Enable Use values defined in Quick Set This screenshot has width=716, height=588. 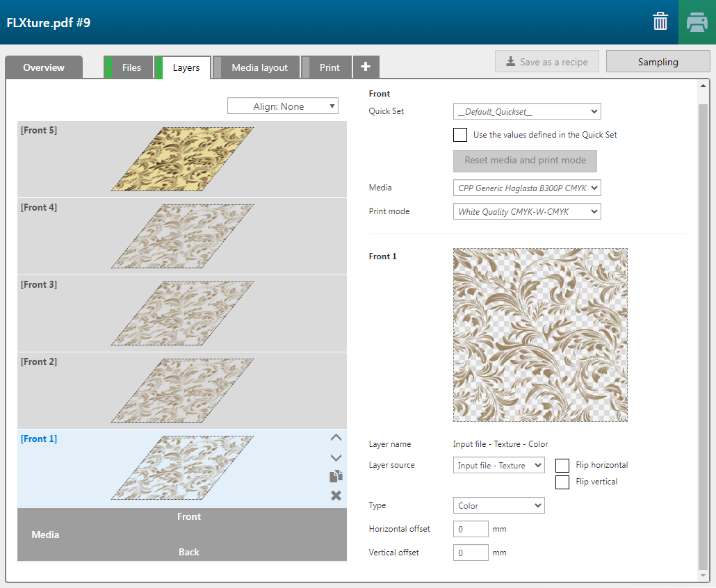459,135
